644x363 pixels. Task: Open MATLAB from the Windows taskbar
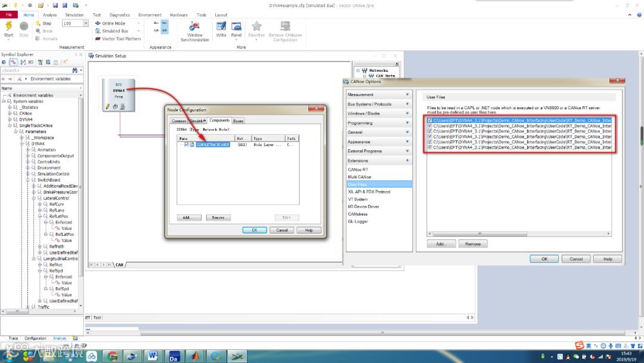(194, 356)
